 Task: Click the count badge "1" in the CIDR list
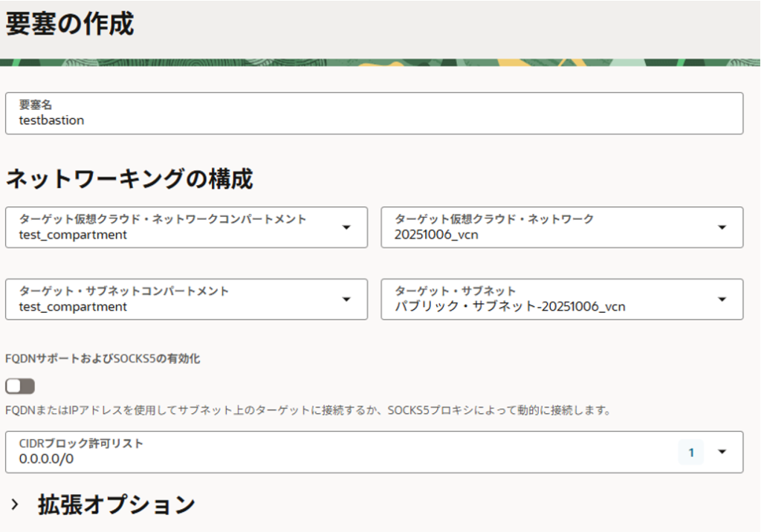point(690,452)
